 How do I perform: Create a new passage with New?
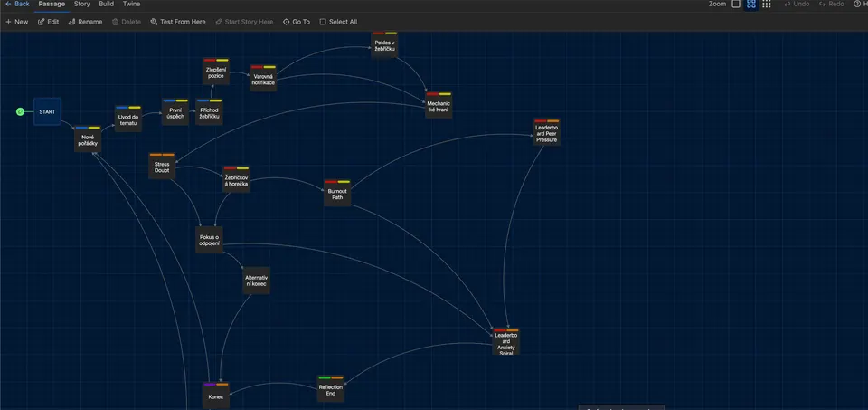coord(16,22)
